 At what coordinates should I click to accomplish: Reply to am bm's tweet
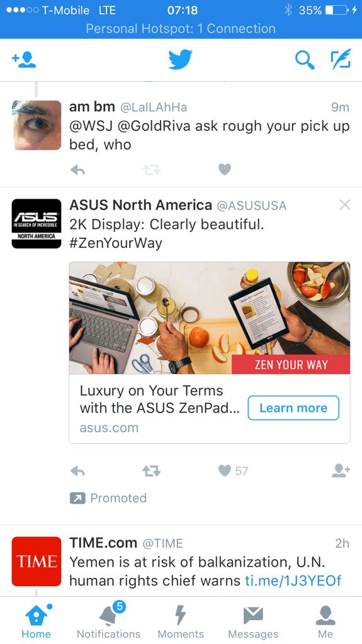(77, 170)
